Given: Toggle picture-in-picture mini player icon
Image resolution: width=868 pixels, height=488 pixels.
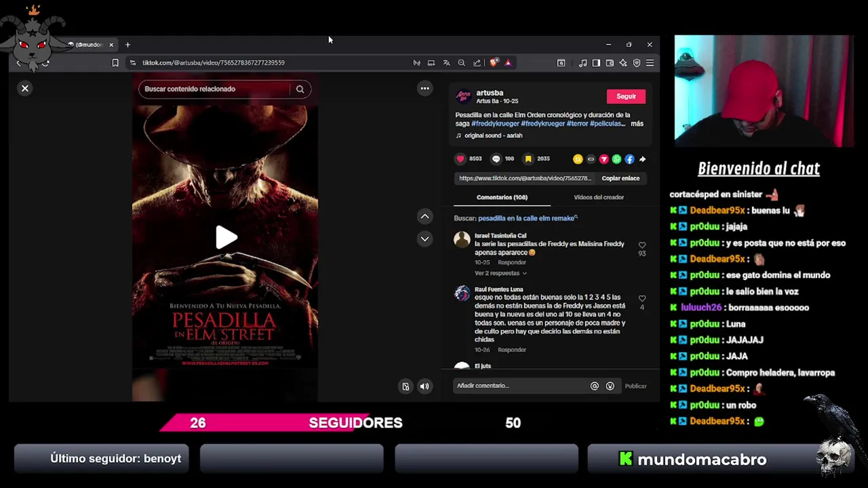Looking at the screenshot, I should coord(406,386).
